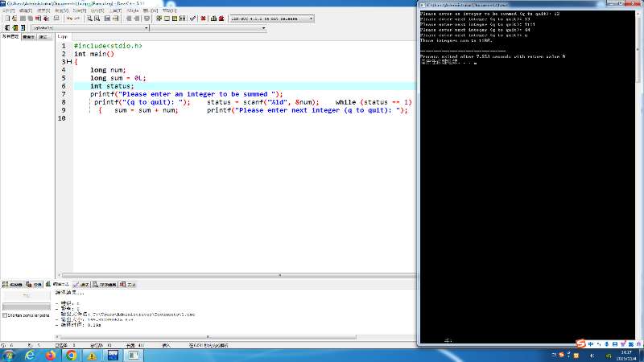Select the debug side tab
Screen dimensions: 644x362
point(43,37)
